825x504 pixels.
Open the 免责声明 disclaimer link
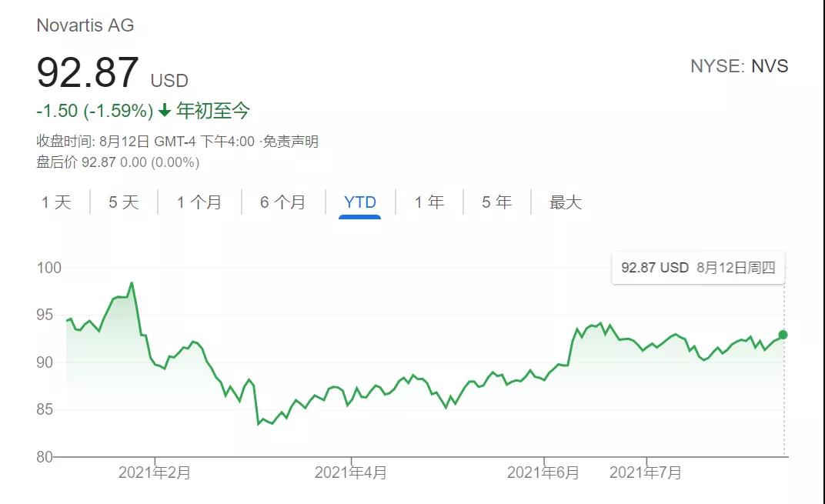point(290,142)
